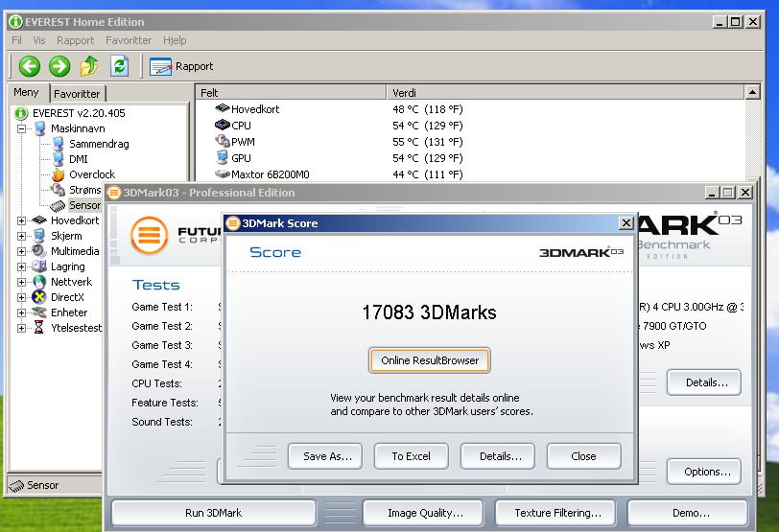Image resolution: width=779 pixels, height=532 pixels.
Task: Expand the DirectX tree node
Action: [x=21, y=298]
